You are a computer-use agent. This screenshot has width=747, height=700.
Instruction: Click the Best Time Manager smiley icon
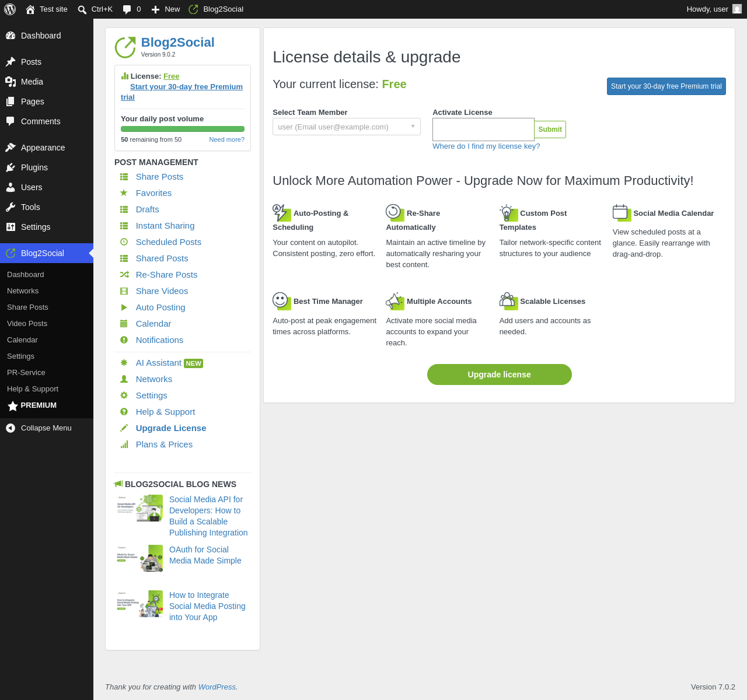coord(281,301)
